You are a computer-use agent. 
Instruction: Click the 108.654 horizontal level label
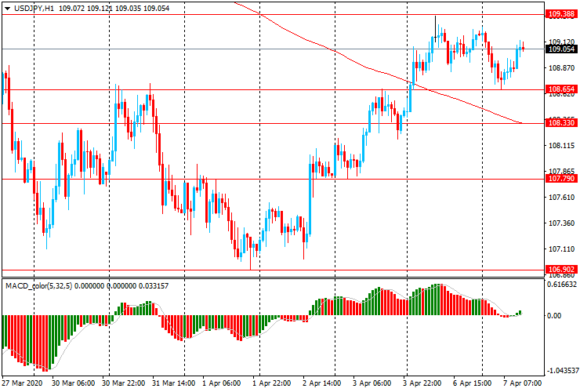[561, 89]
